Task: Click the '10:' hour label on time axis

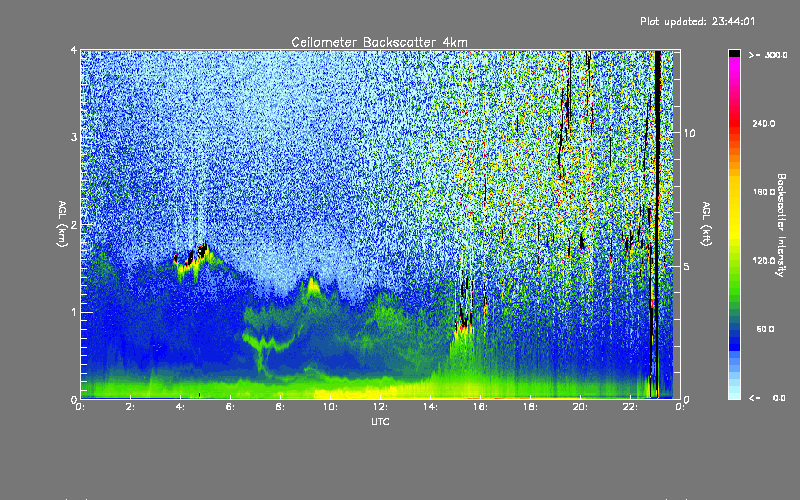Action: pos(330,407)
